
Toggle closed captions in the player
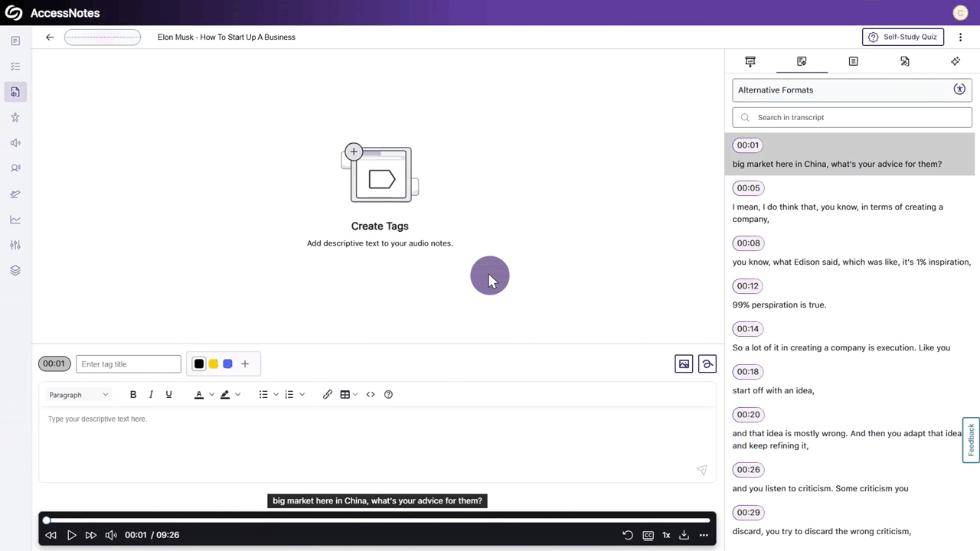(648, 535)
